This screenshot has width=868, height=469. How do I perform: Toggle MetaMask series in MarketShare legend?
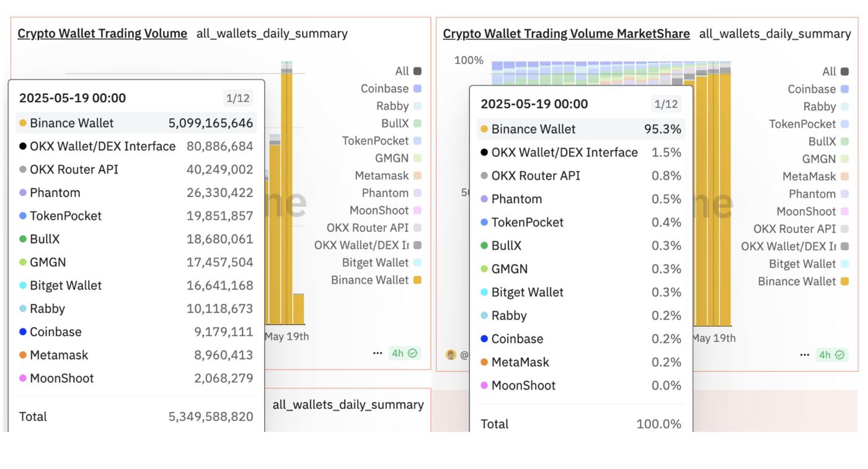[x=815, y=176]
